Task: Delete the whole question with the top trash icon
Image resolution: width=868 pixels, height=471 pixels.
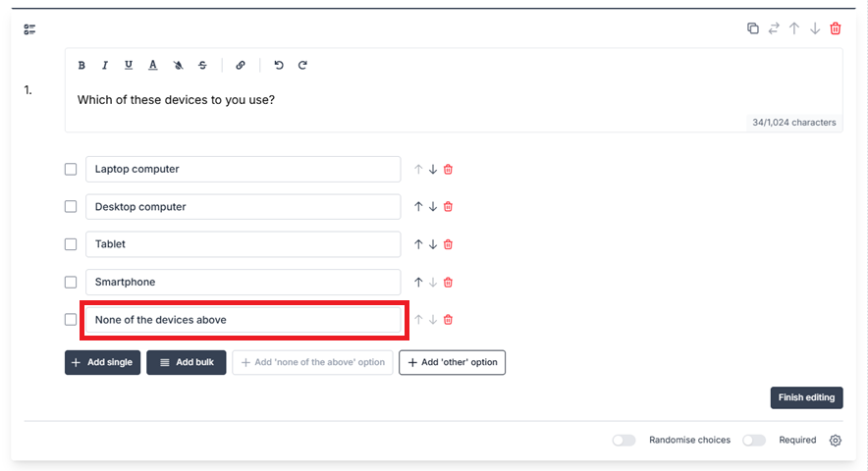Action: [x=836, y=28]
